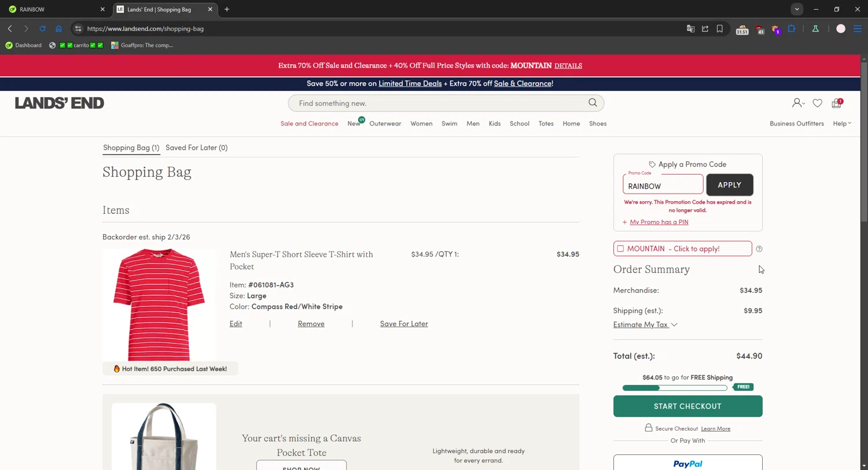Select the Shopping Bag (1) tab

click(131, 147)
